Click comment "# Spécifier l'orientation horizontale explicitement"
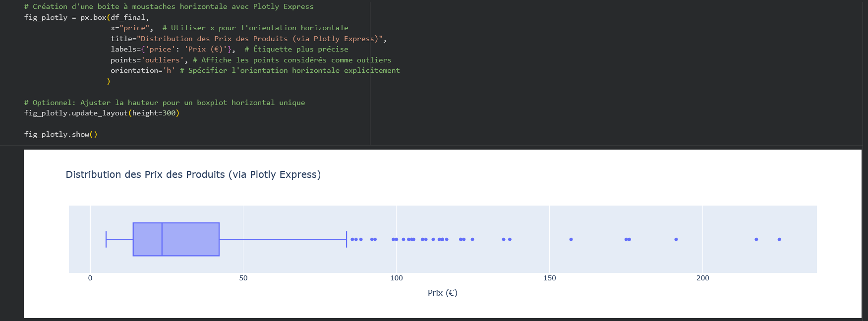Viewport: 868px width, 321px height. pyautogui.click(x=290, y=70)
